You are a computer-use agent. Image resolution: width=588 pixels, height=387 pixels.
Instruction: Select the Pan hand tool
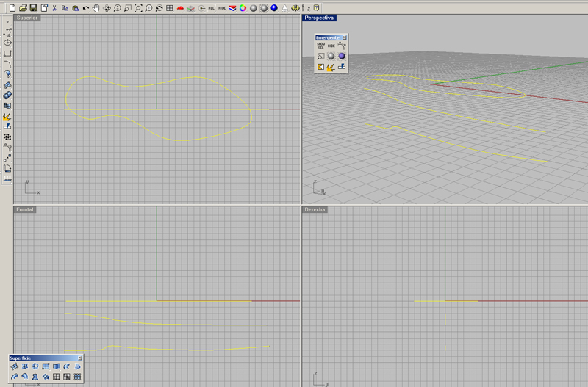[96, 8]
